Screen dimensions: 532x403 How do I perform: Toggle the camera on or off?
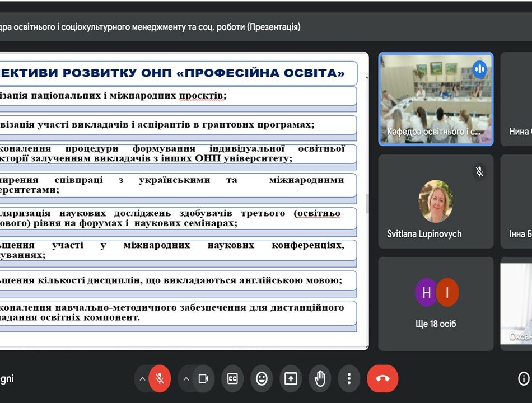[203, 379]
